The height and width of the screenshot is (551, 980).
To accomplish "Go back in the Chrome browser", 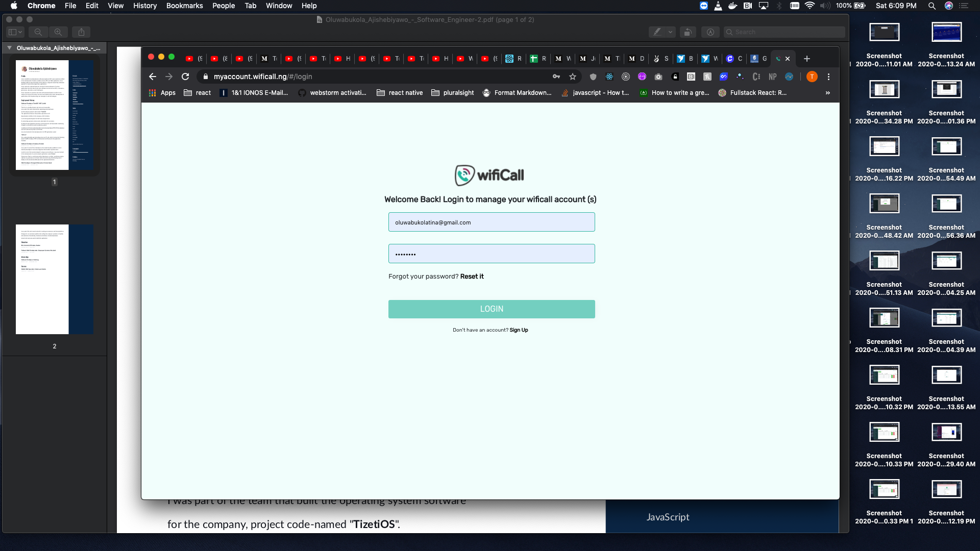I will [x=152, y=77].
